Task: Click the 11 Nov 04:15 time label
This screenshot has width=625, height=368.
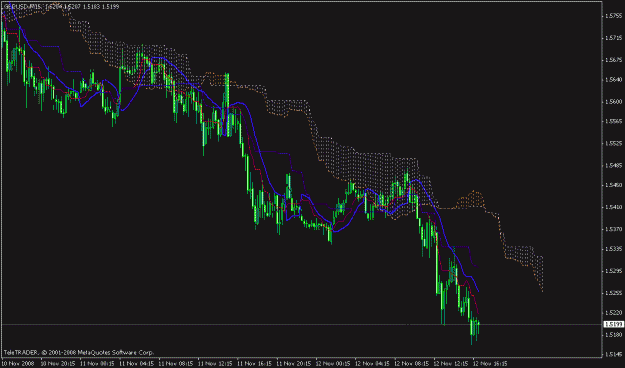Action: pyautogui.click(x=137, y=364)
